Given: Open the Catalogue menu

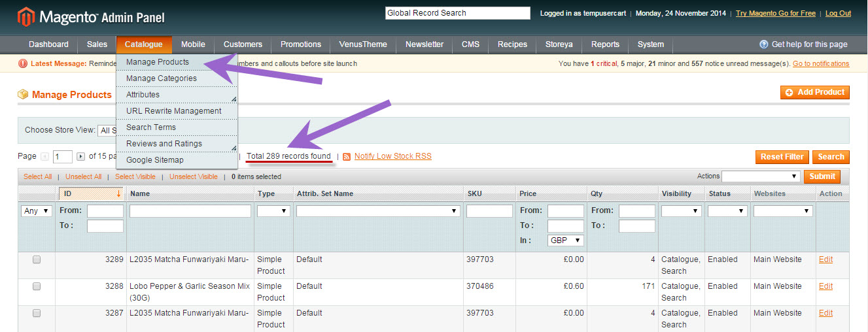Looking at the screenshot, I should coord(144,44).
